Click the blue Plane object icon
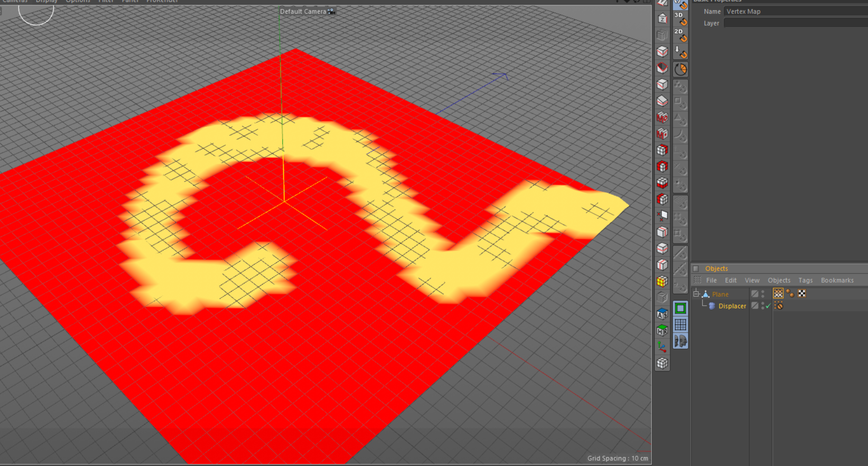 pyautogui.click(x=706, y=294)
